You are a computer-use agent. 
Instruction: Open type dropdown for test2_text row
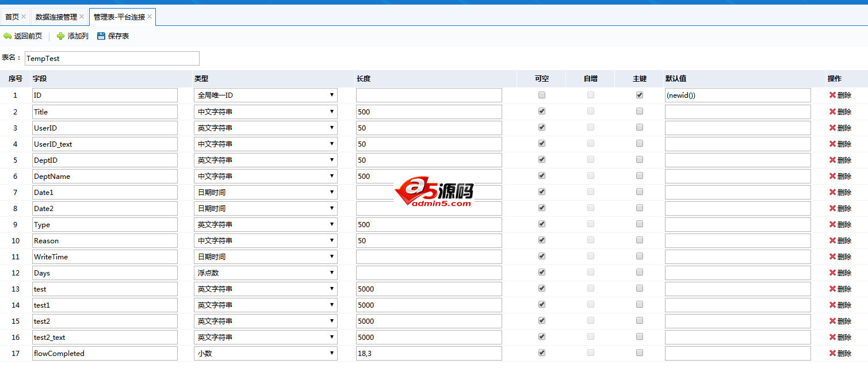click(266, 337)
